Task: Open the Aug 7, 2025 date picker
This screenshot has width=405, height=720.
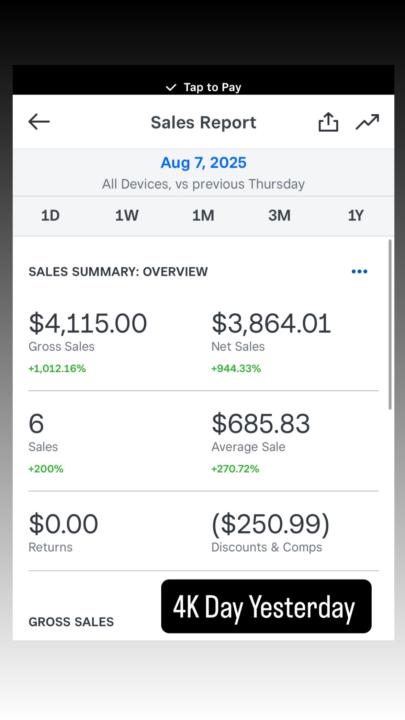Action: coord(203,163)
